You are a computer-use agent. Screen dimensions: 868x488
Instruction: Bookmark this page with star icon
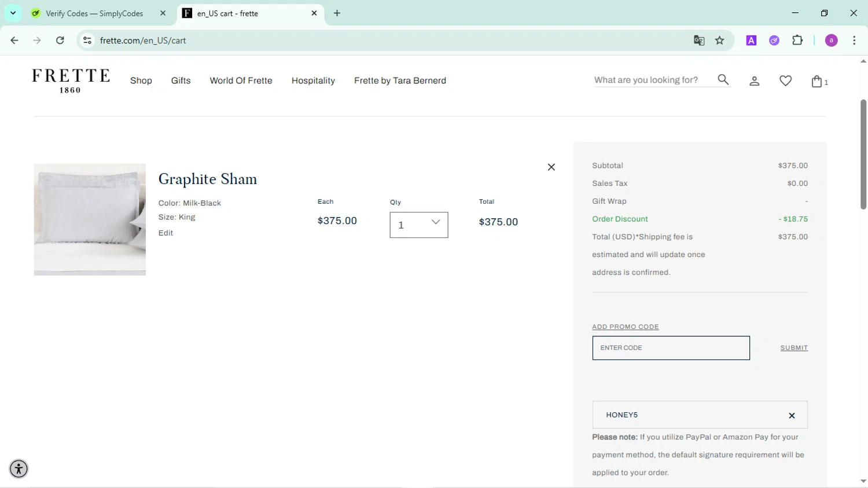720,41
